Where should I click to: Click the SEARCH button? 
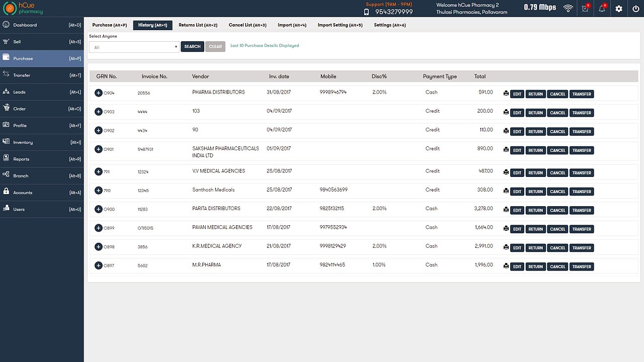192,47
